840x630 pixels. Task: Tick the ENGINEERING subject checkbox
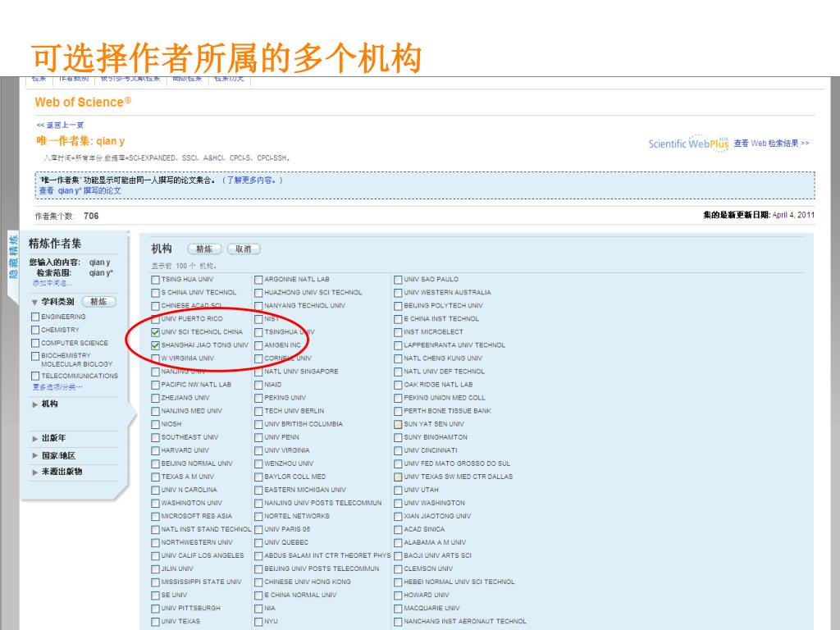(x=35, y=317)
